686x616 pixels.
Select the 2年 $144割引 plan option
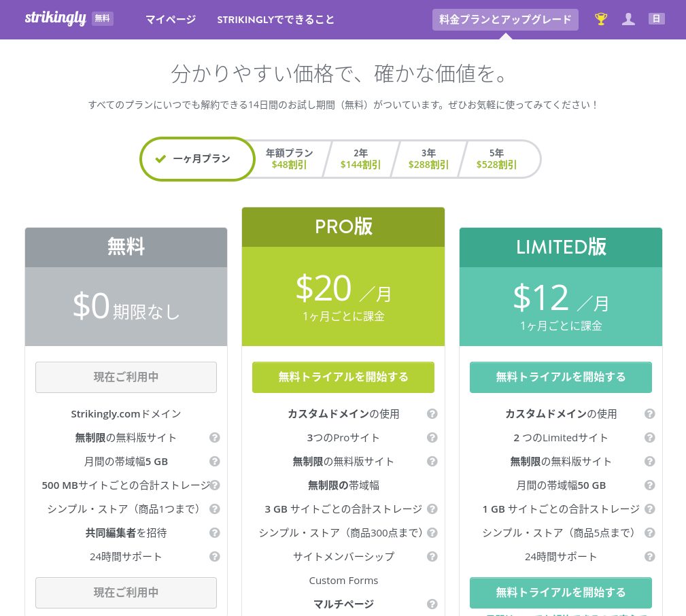(x=360, y=159)
